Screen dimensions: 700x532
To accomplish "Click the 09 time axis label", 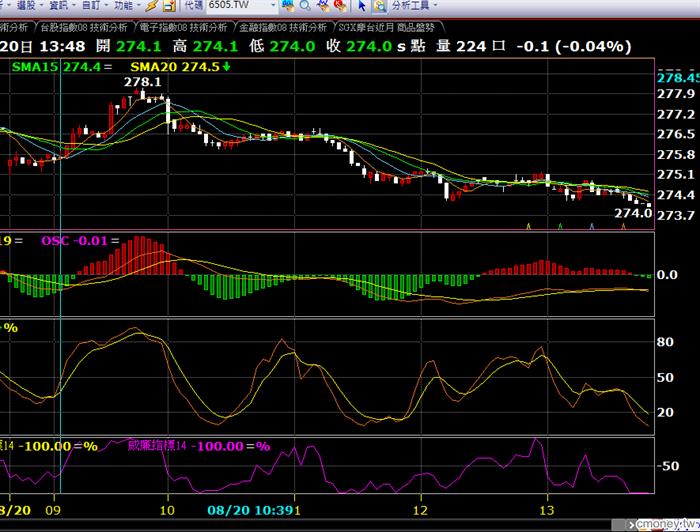I will click(53, 510).
